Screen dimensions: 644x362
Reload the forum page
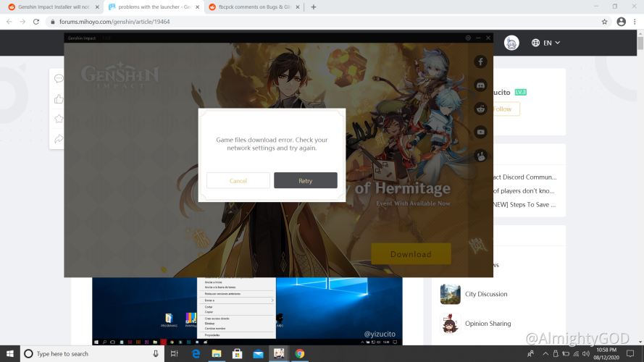[36, 22]
